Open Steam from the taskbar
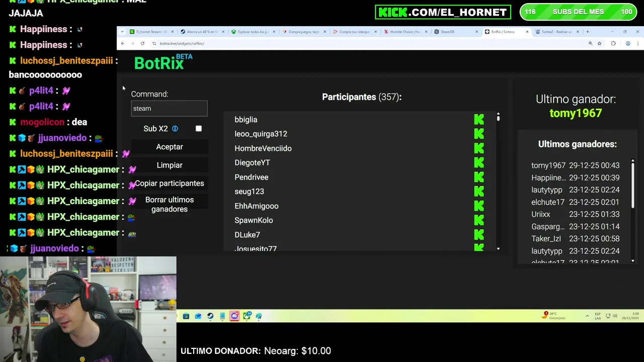 pyautogui.click(x=210, y=316)
